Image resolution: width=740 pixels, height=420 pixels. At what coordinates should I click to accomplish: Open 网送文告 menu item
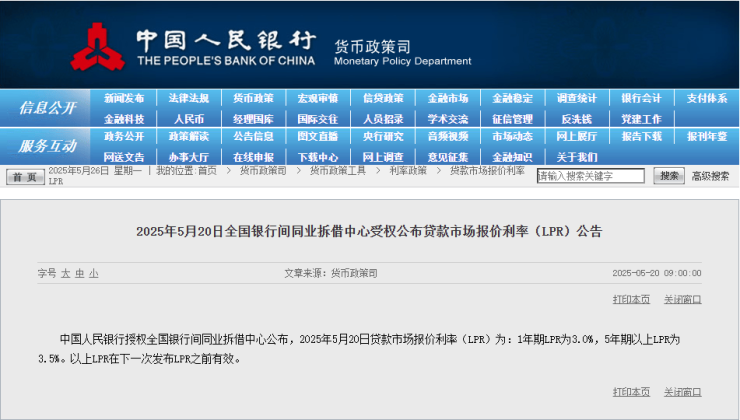(124, 157)
